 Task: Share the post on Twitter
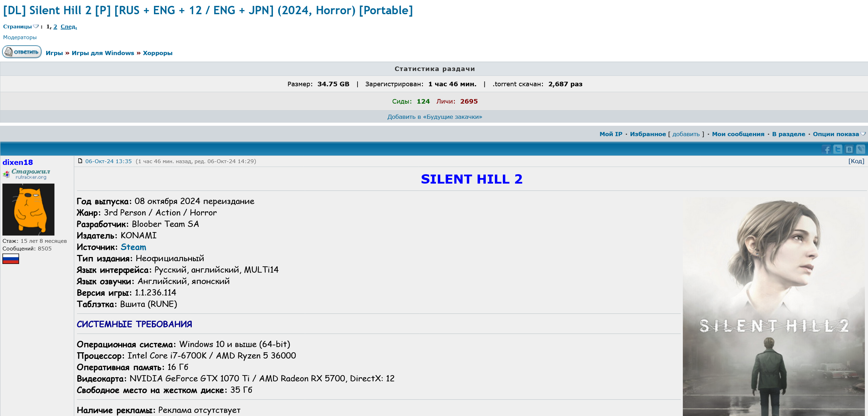point(838,149)
